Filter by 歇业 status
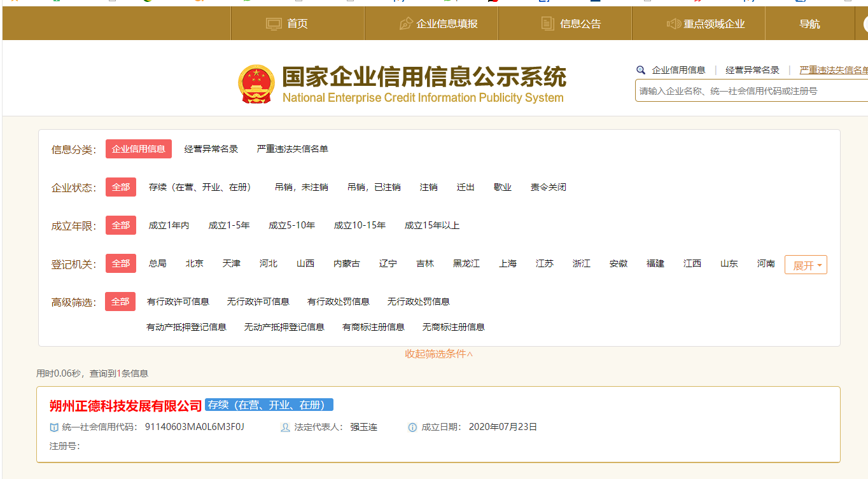868x479 pixels. [x=503, y=187]
